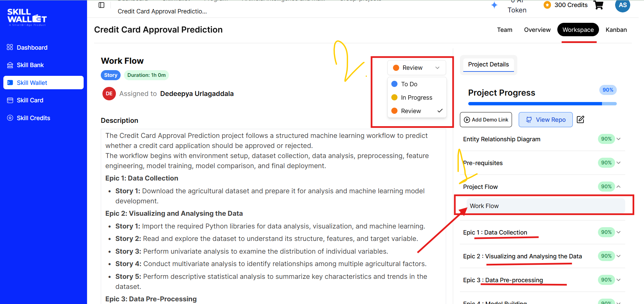This screenshot has height=304, width=644.
Task: Click the edit repo pencil icon
Action: [x=581, y=119]
